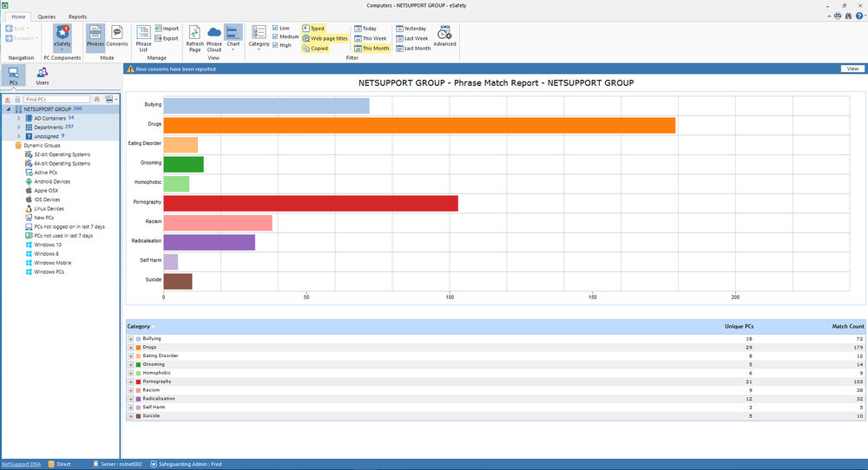Viewport: 868px width, 470px height.
Task: Expand the Suicide category row
Action: [131, 416]
